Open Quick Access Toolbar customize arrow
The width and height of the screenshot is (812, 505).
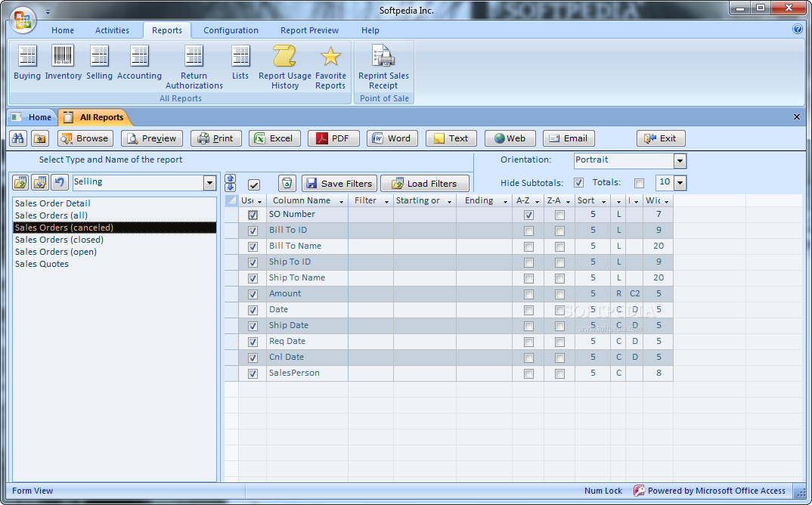click(48, 11)
